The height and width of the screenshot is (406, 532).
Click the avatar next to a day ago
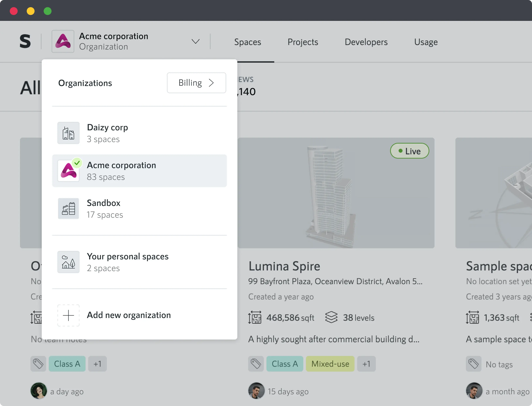pyautogui.click(x=39, y=391)
